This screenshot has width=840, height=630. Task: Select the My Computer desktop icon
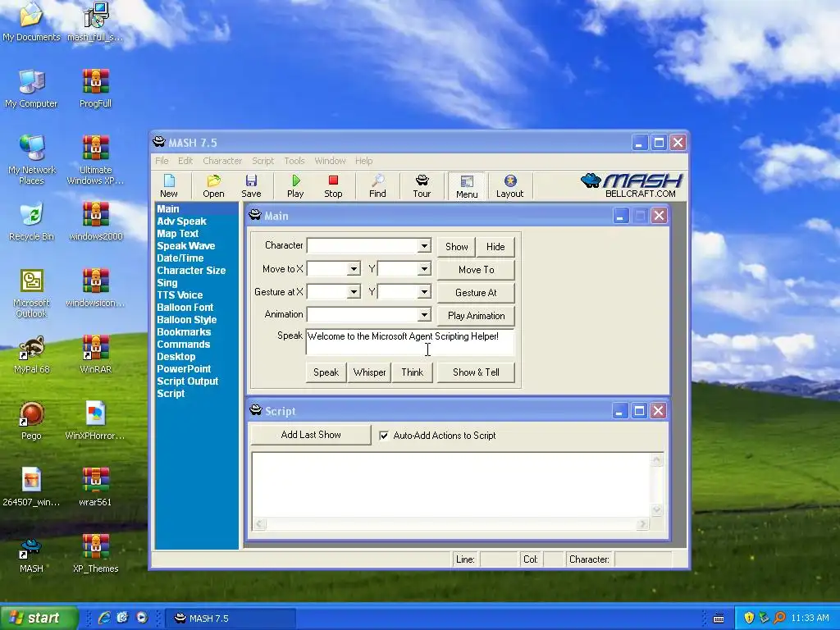pyautogui.click(x=31, y=89)
